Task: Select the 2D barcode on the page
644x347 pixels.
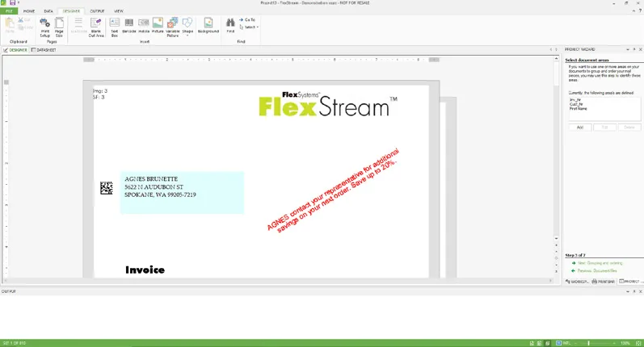Action: tap(107, 188)
